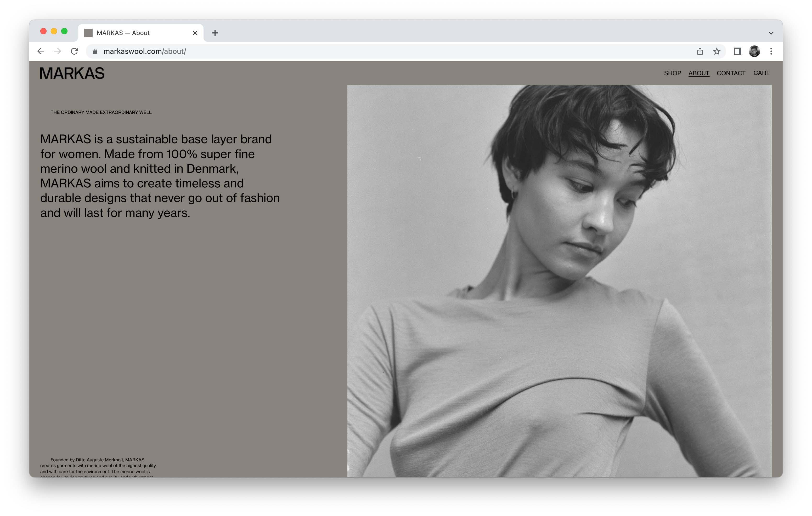Close the MARKAS — About tab
The width and height of the screenshot is (812, 516).
click(x=195, y=33)
